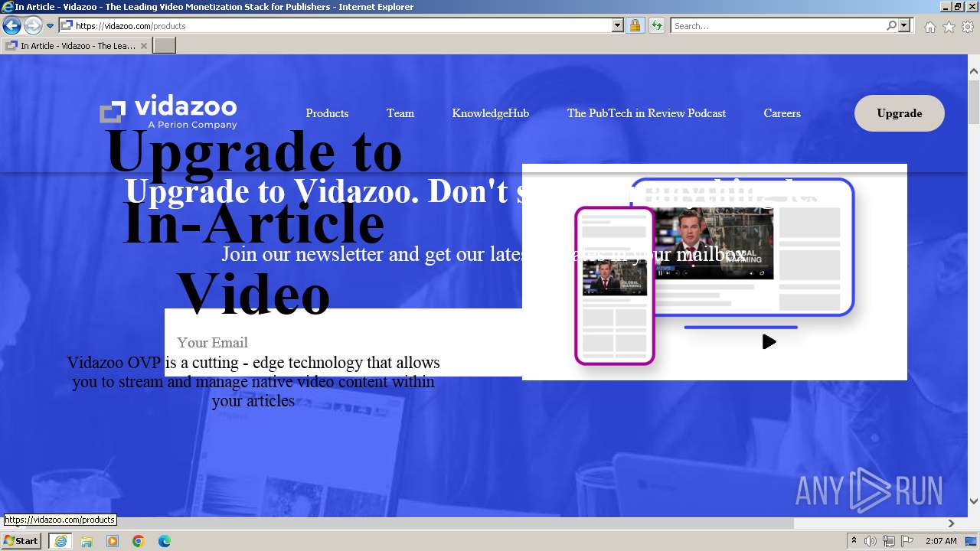Screen dimensions: 980x551
Task: Click the search magnifier icon
Action: click(891, 26)
